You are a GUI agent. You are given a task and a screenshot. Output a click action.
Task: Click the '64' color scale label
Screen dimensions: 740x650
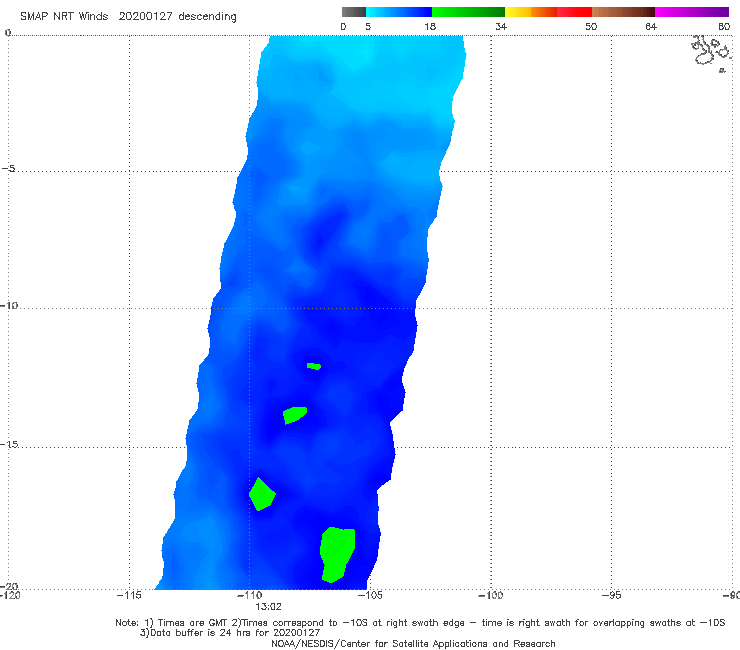coord(651,26)
